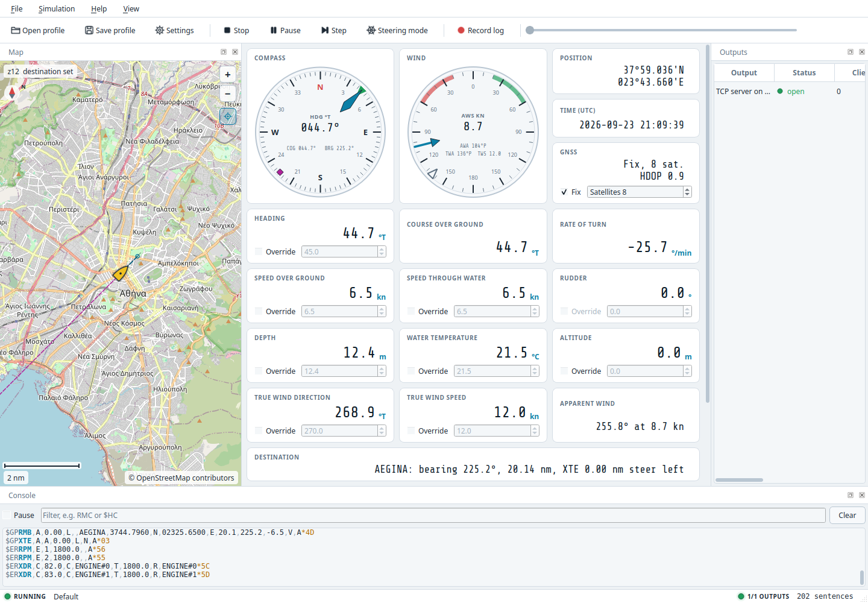Float the Map panel

point(224,52)
